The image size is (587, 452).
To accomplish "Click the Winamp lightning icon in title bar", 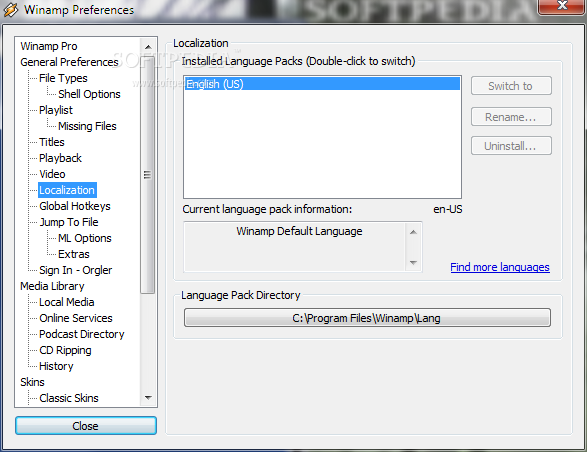I will [10, 10].
